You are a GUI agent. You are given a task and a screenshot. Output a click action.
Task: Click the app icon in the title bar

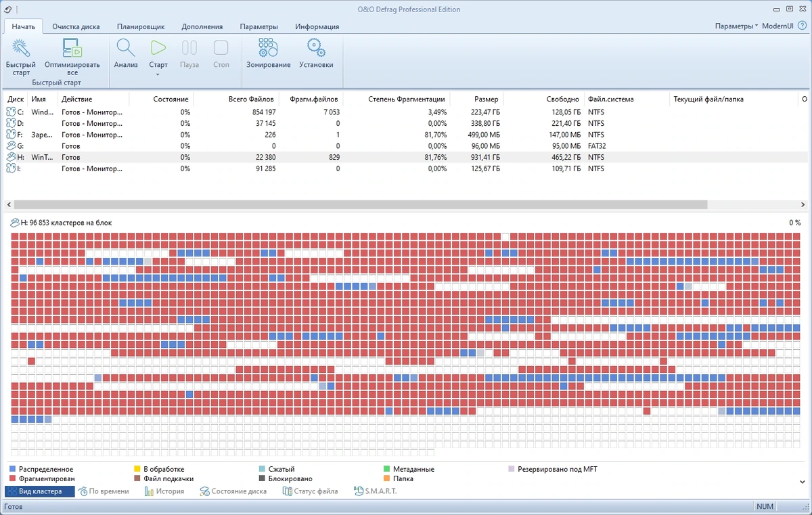pos(7,9)
